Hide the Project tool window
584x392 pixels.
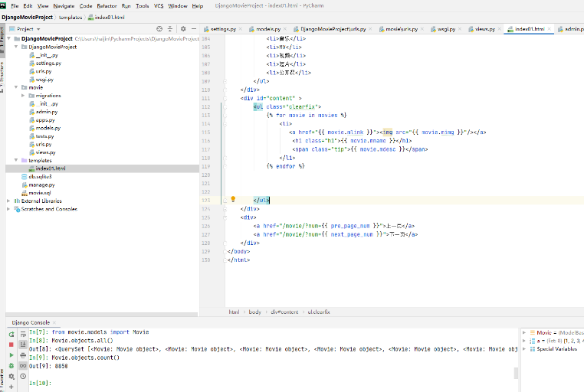coord(194,28)
